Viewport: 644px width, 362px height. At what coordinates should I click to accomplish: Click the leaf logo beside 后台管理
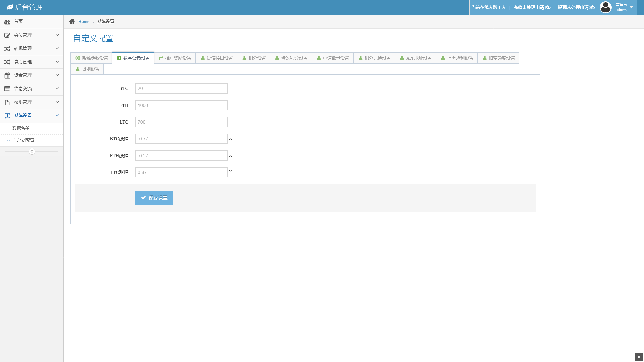pyautogui.click(x=10, y=7)
